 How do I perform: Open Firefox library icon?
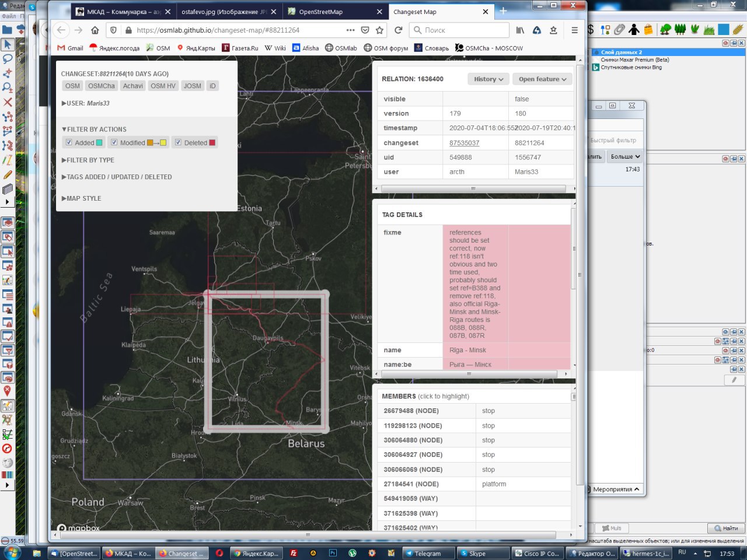click(x=520, y=30)
